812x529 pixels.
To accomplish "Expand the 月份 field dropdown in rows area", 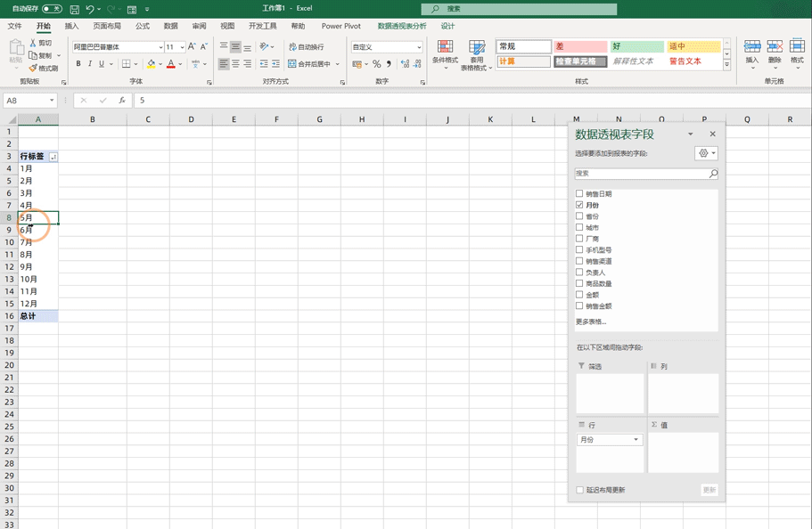I will click(636, 440).
